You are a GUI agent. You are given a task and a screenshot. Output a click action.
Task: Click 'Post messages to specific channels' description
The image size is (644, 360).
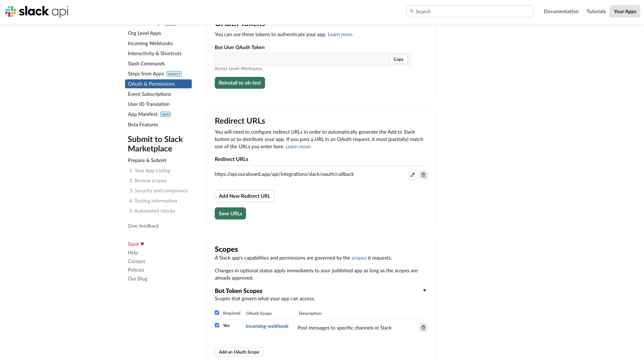(345, 328)
